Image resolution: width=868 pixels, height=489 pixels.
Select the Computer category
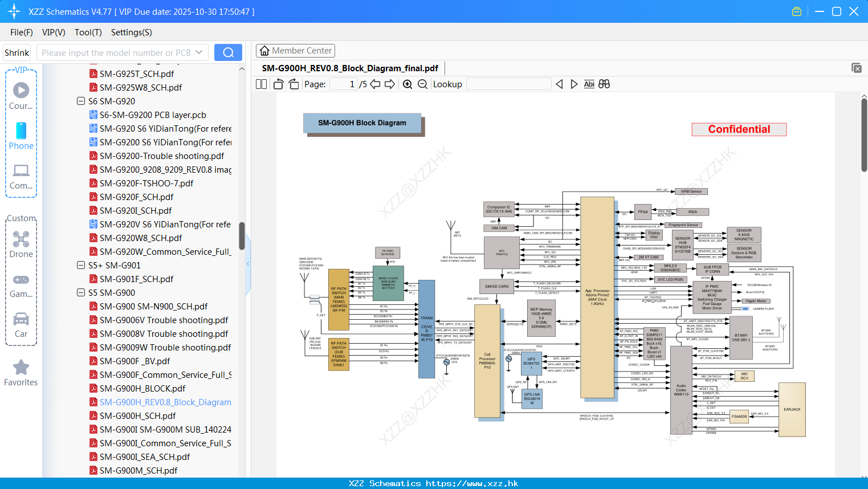[x=21, y=176]
